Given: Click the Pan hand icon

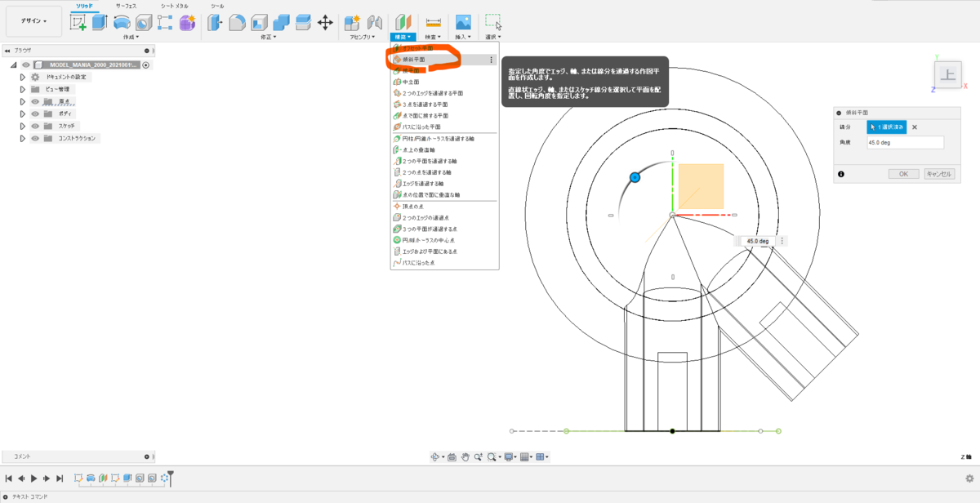Looking at the screenshot, I should tap(465, 457).
